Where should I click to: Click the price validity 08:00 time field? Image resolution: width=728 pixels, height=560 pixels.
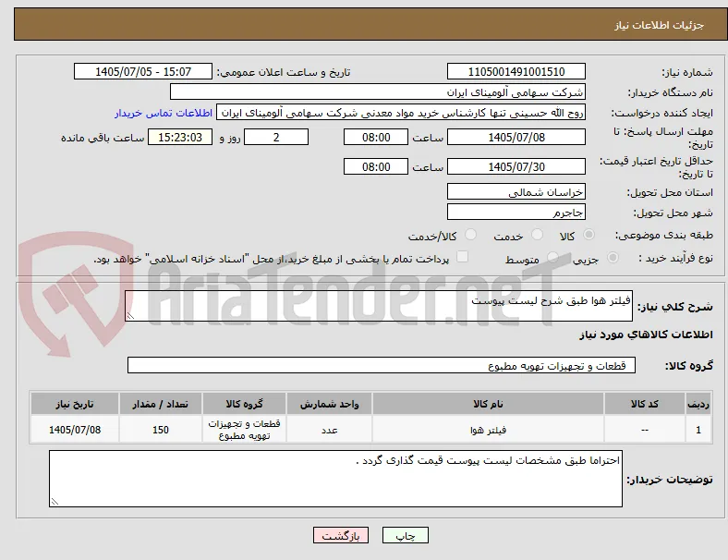tap(376, 166)
